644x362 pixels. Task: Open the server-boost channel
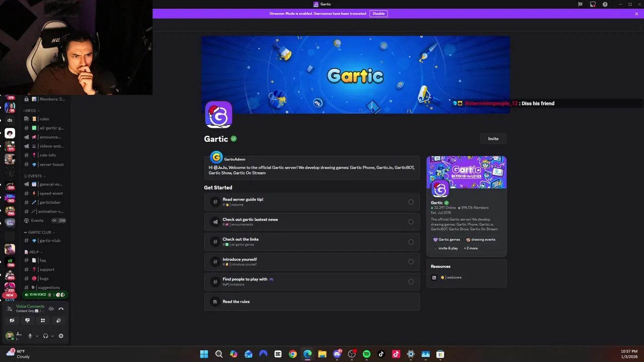(x=44, y=164)
